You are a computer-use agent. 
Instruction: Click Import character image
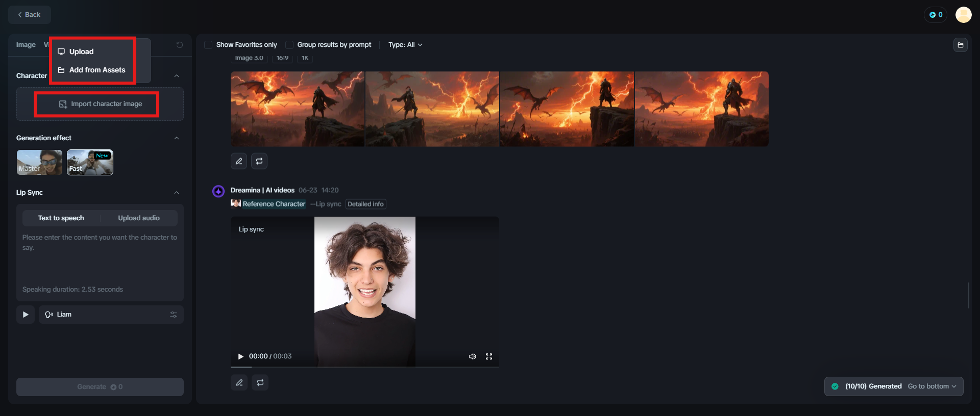point(100,104)
